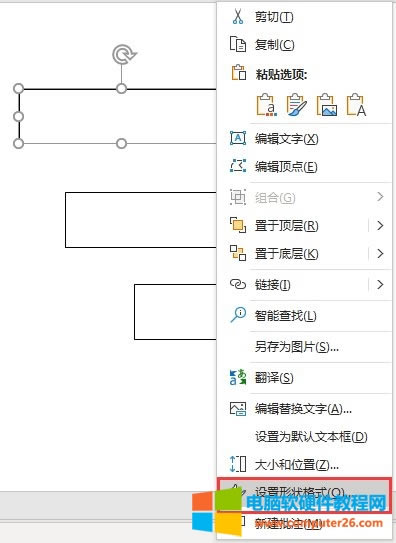Open 编辑替换文字 menu entry

[305, 409]
